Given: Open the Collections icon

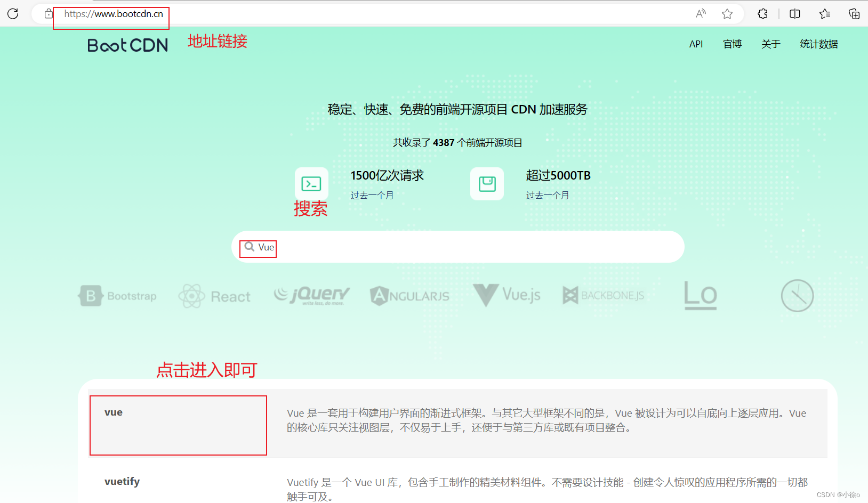Looking at the screenshot, I should click(854, 14).
